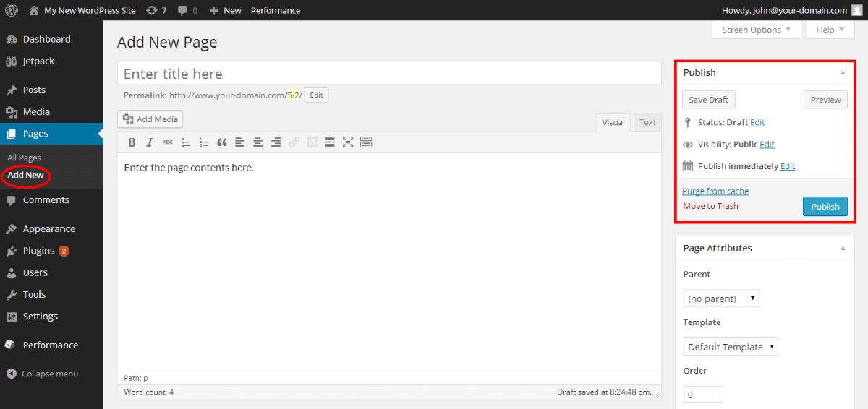The width and height of the screenshot is (868, 409).
Task: Align text center
Action: [258, 142]
